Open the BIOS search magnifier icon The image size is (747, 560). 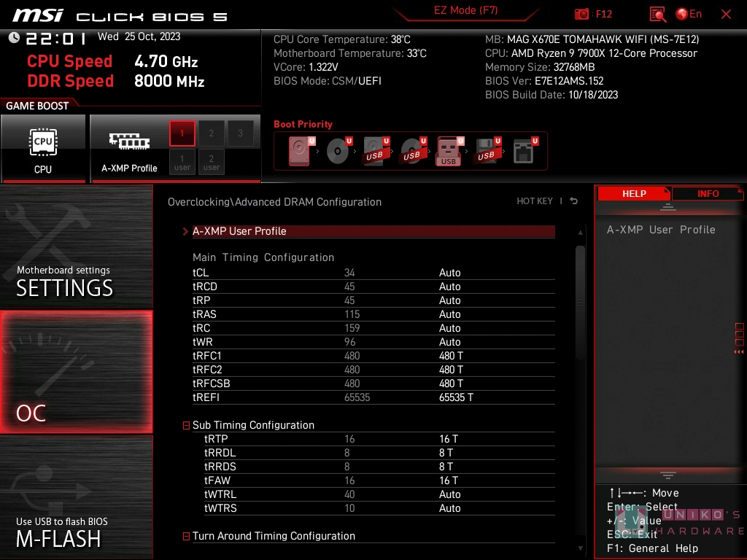(657, 14)
